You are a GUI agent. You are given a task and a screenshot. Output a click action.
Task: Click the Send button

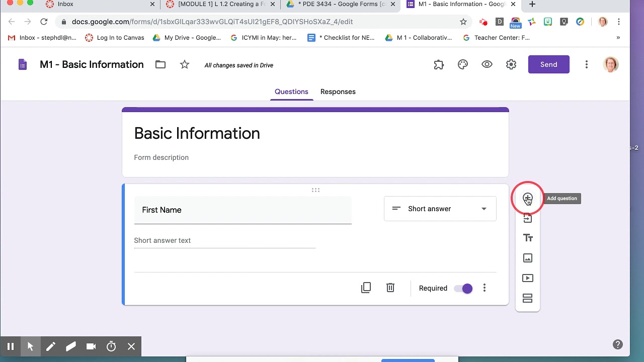pyautogui.click(x=549, y=64)
